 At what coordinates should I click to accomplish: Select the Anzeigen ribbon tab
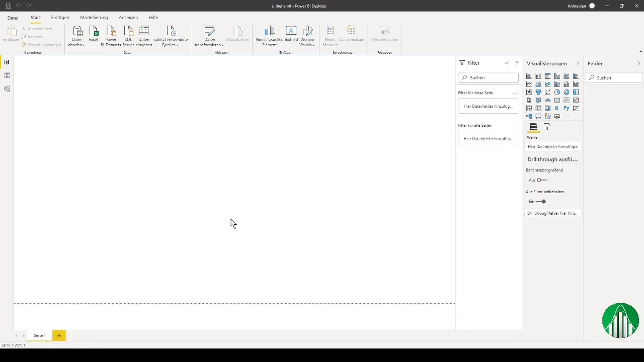pos(128,18)
